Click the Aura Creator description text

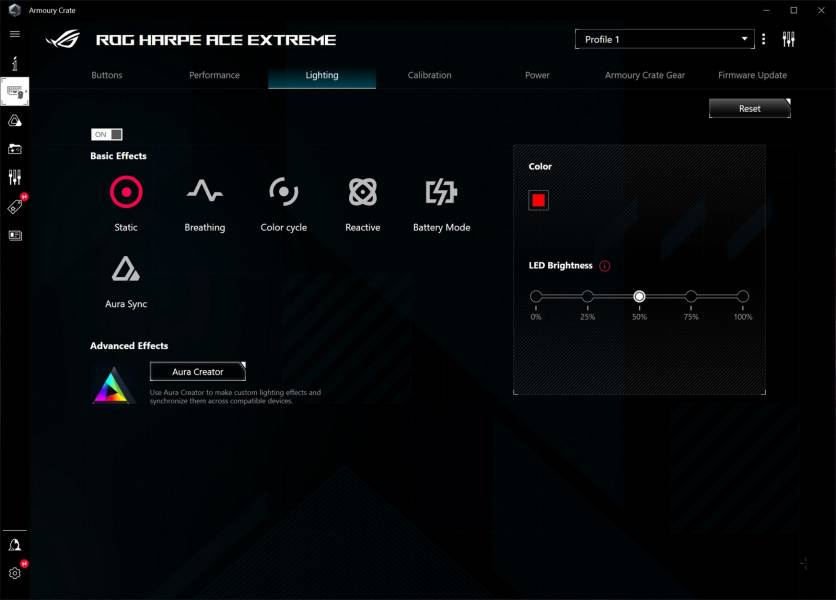point(235,396)
